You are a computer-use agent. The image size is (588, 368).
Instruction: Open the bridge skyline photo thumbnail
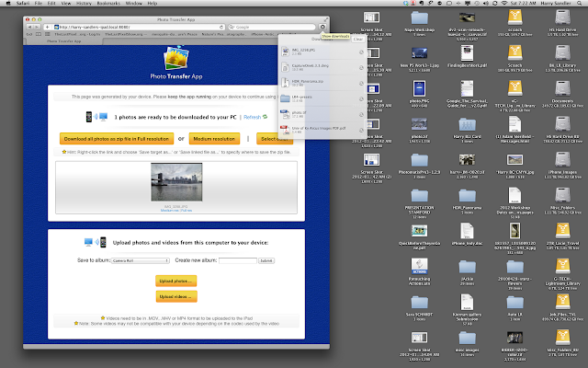(176, 182)
